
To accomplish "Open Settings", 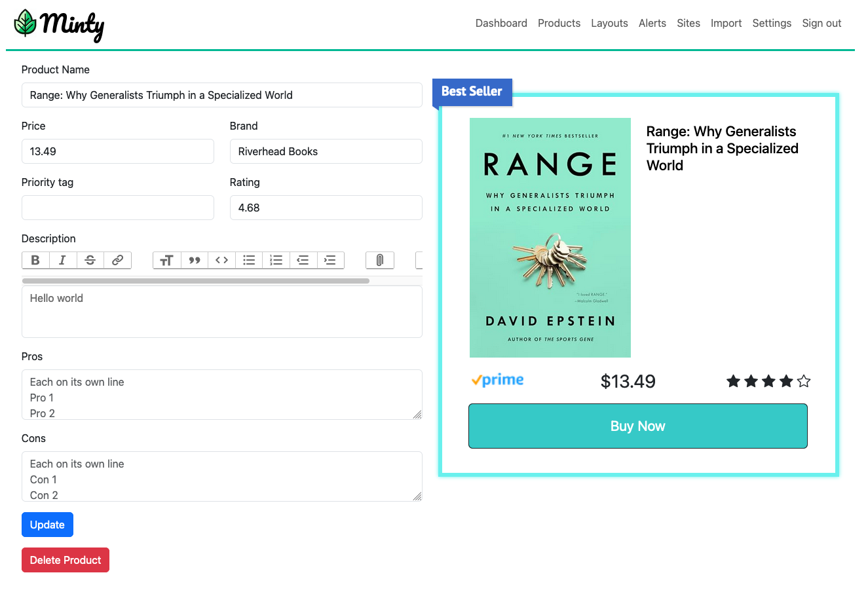I will click(772, 23).
